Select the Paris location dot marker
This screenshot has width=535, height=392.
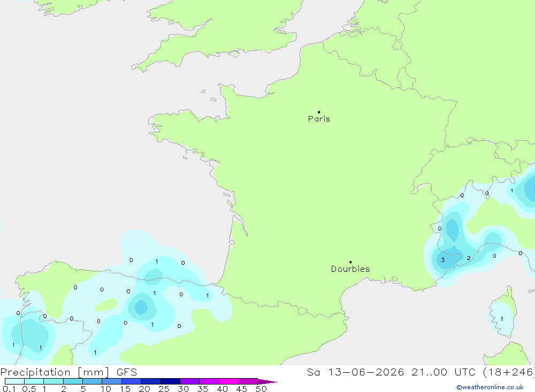point(319,112)
